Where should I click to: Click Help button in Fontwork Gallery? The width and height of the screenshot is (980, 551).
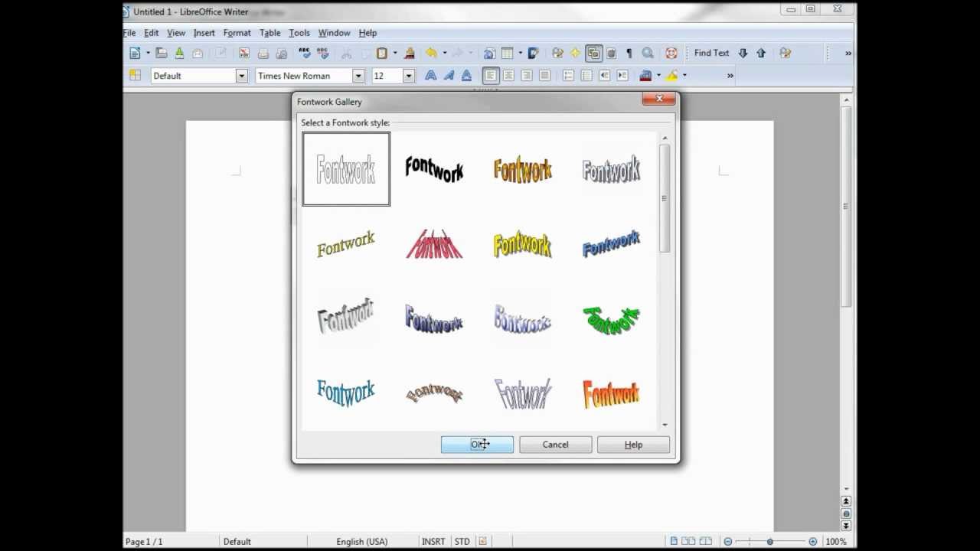click(x=633, y=445)
